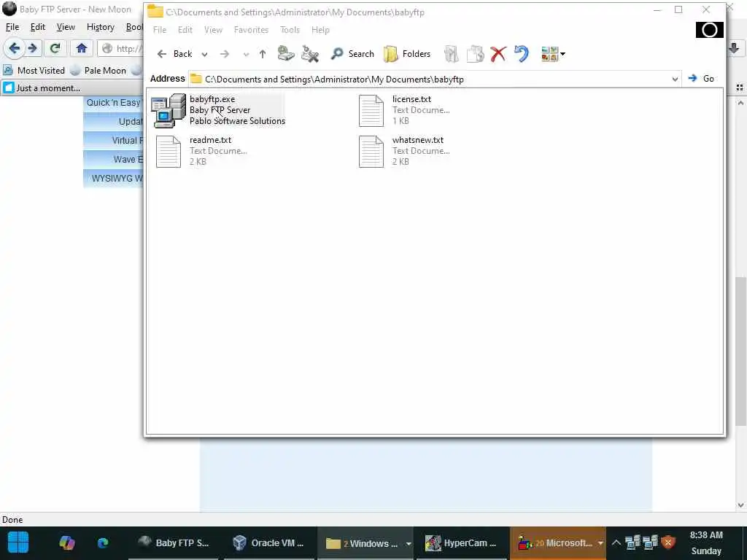The image size is (747, 560).
Task: Click the red shield tray icon
Action: (x=668, y=542)
